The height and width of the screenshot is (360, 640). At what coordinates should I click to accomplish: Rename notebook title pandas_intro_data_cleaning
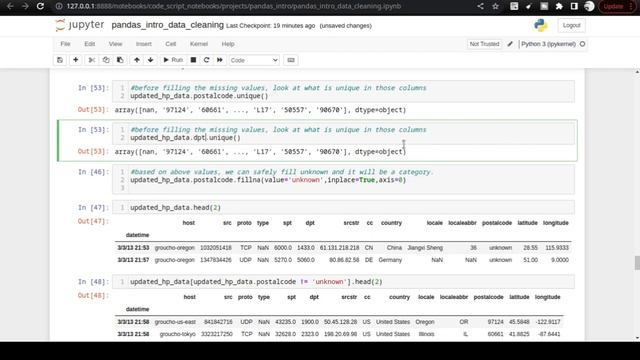(168, 25)
